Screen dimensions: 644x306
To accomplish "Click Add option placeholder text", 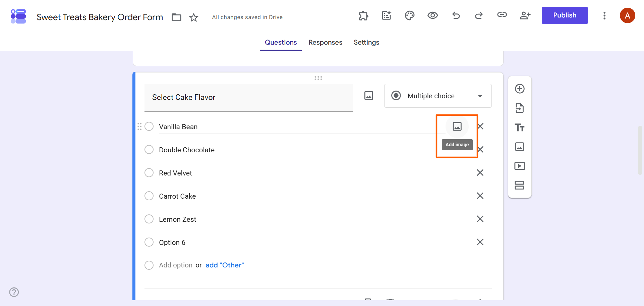I will click(x=176, y=265).
